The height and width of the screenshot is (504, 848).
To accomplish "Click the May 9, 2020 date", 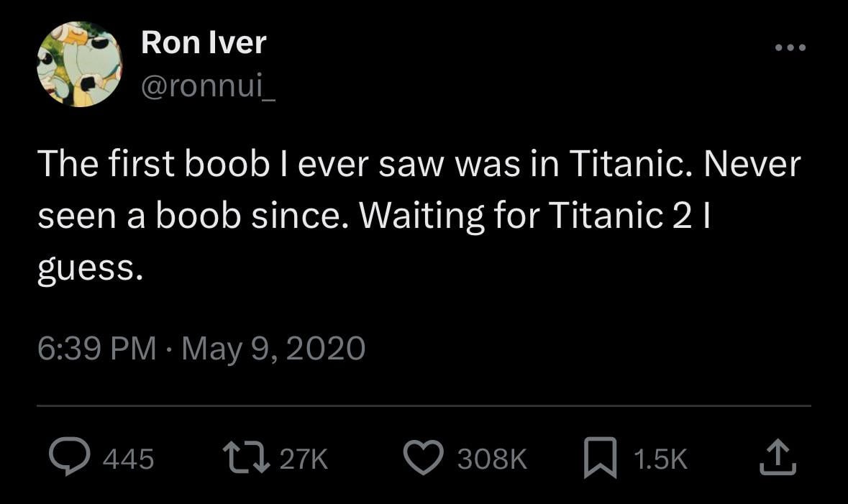I will coord(273,348).
